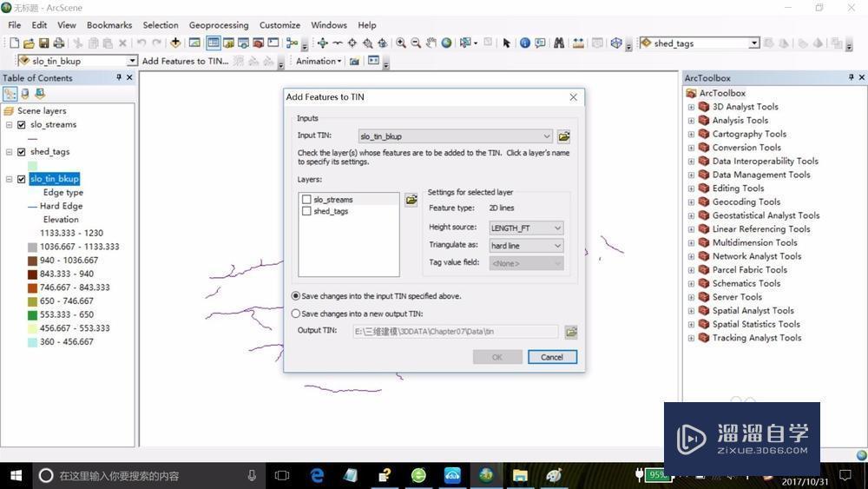The width and height of the screenshot is (868, 489).
Task: Open the Customize menu
Action: (x=279, y=25)
